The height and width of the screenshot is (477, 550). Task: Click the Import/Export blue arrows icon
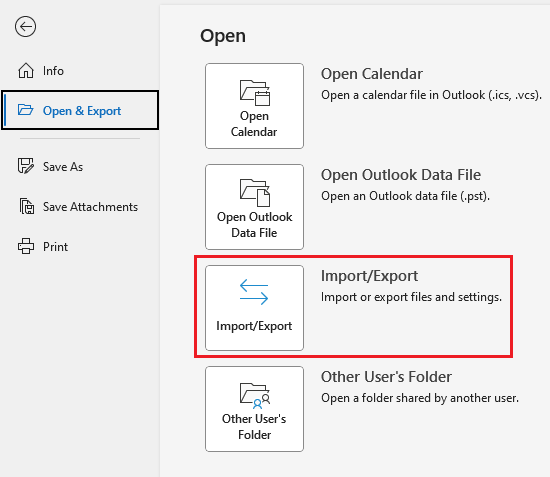pos(254,291)
